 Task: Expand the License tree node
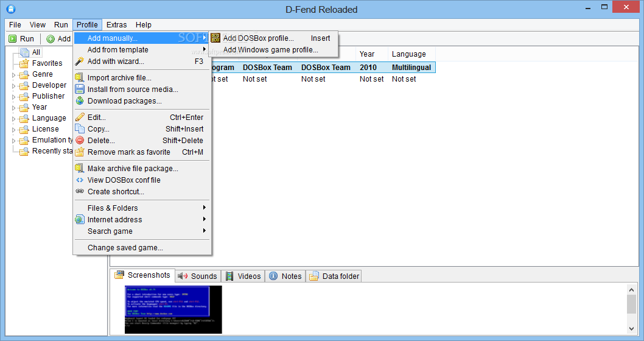coord(13,130)
